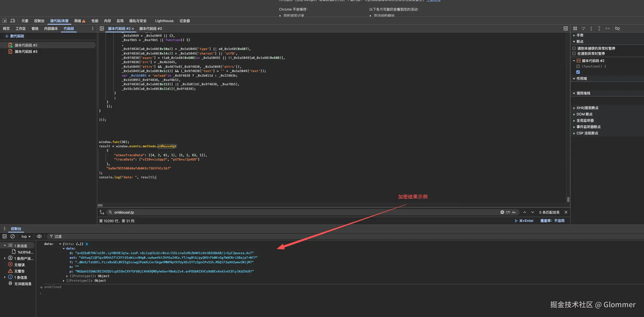Clear the onMouseUp search field

click(x=502, y=212)
